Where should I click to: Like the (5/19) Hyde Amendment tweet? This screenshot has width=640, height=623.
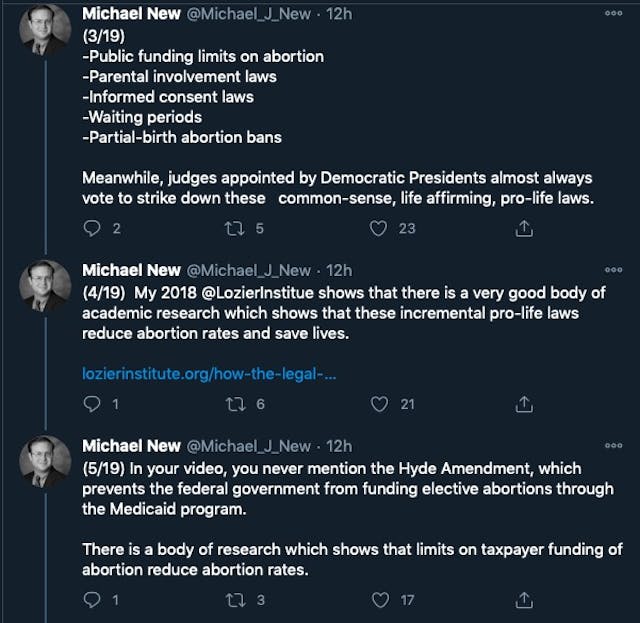(x=378, y=600)
